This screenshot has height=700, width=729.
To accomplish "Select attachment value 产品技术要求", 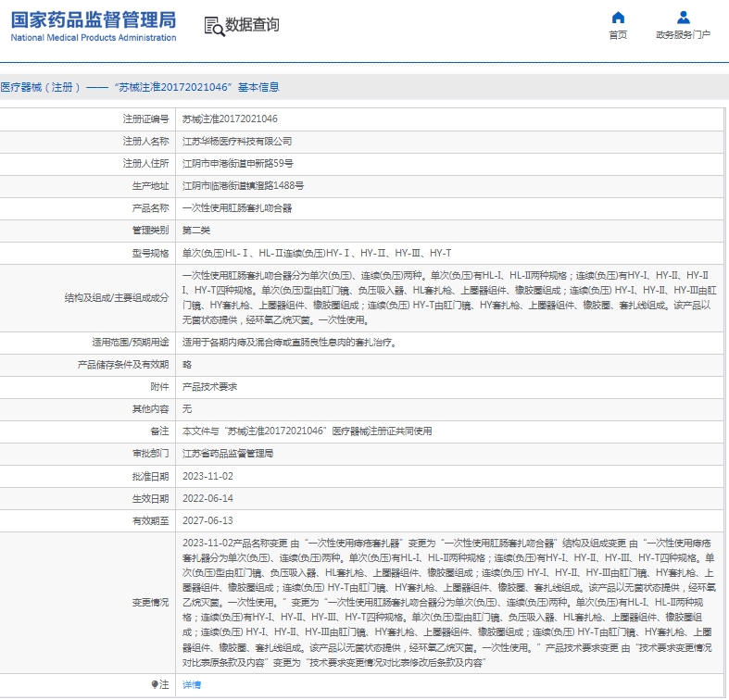I will (x=209, y=387).
